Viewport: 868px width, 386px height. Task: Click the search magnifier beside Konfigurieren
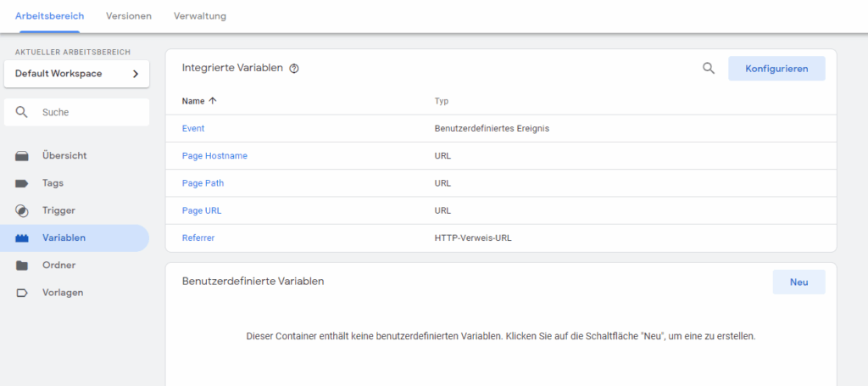(709, 69)
